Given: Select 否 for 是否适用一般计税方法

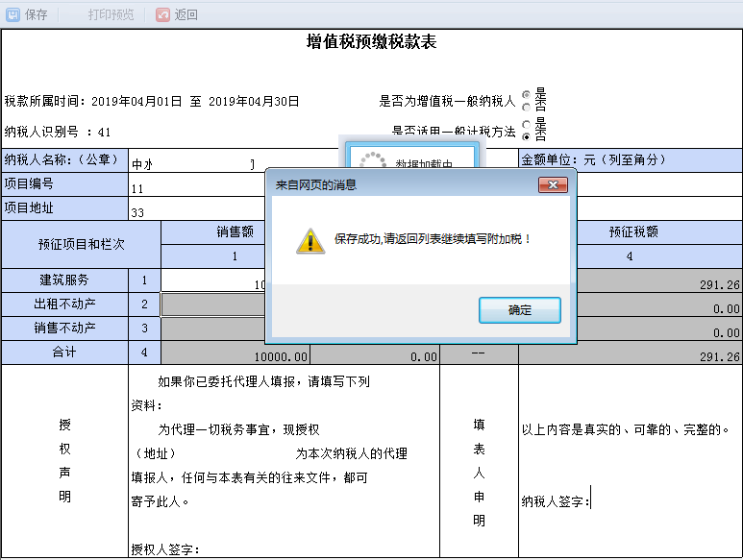Looking at the screenshot, I should [526, 135].
